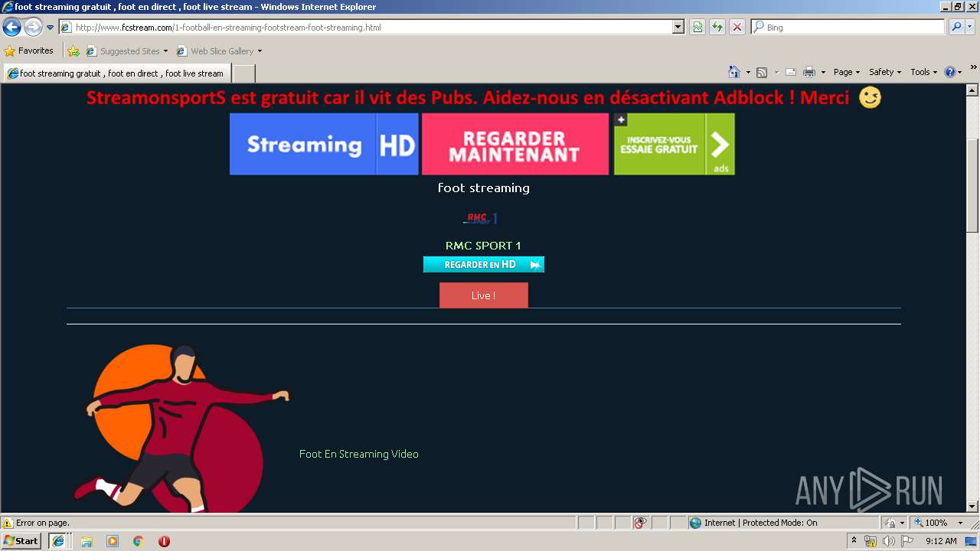Click Foot En Streaming Video link
The height and width of the screenshot is (551, 980).
[x=359, y=454]
